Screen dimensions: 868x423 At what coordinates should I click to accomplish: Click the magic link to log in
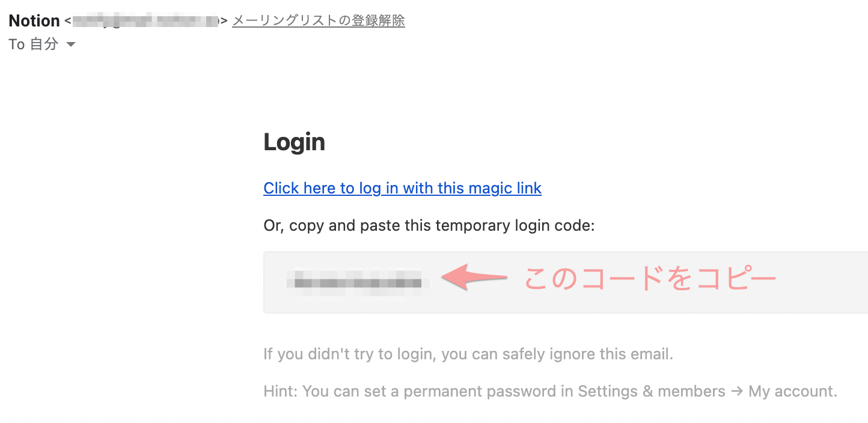pos(402,188)
